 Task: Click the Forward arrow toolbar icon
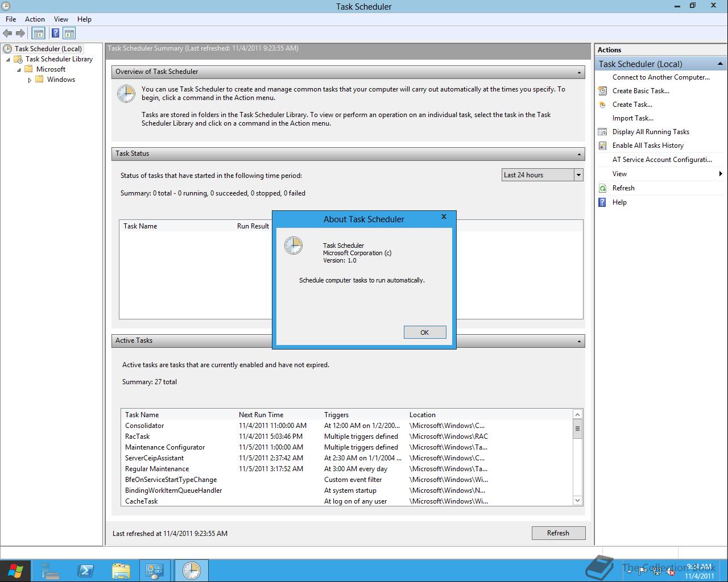[x=20, y=34]
